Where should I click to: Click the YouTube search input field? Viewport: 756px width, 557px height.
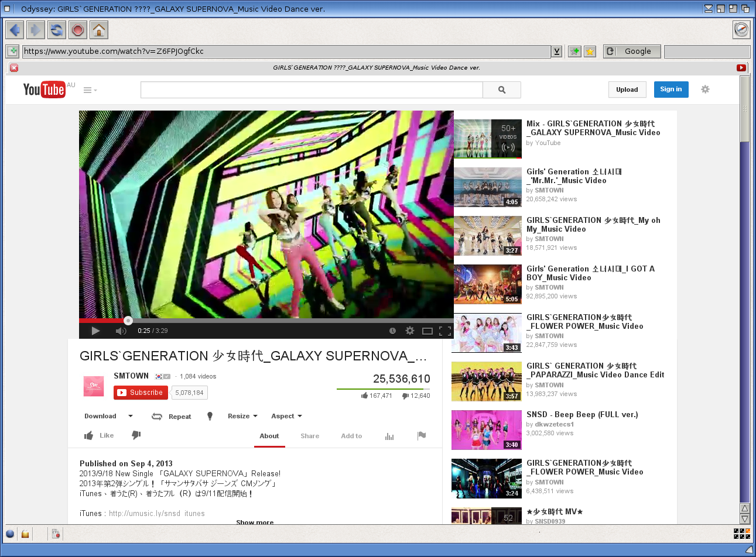click(x=312, y=90)
